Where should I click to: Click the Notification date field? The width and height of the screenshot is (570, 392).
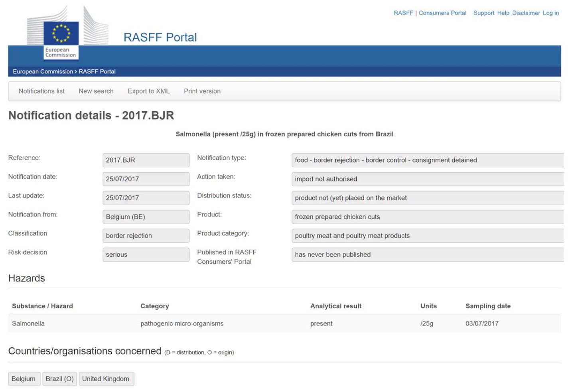pyautogui.click(x=146, y=179)
